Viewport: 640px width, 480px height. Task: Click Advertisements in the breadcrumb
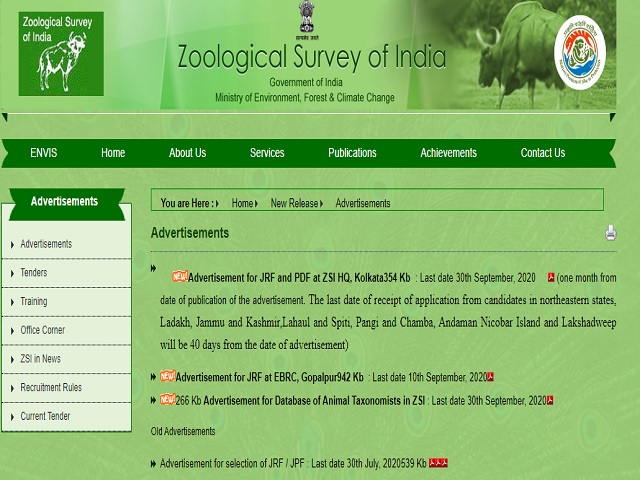coord(363,203)
